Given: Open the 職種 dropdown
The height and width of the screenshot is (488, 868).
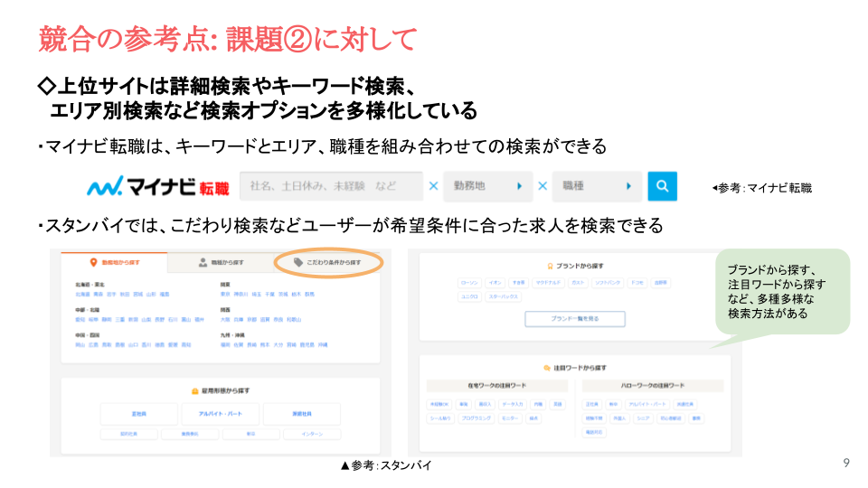Looking at the screenshot, I should tap(597, 186).
